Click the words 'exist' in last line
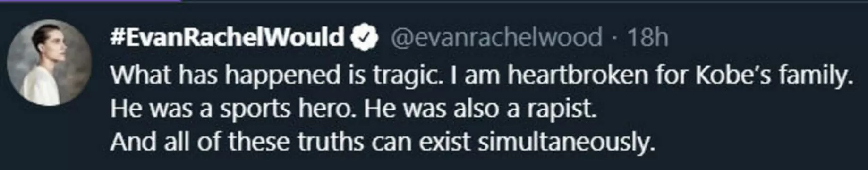 point(442,142)
